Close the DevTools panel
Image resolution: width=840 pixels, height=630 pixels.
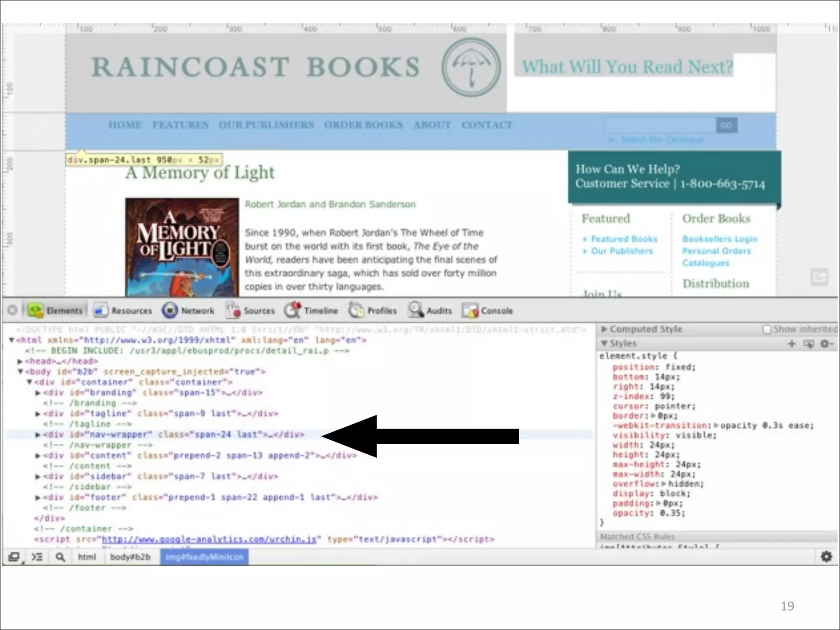click(13, 310)
